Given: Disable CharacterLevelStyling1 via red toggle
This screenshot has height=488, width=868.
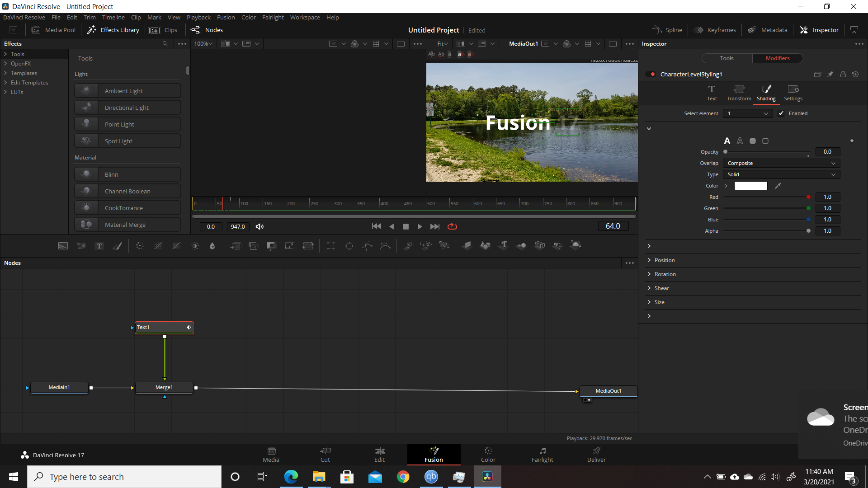Looking at the screenshot, I should click(651, 74).
